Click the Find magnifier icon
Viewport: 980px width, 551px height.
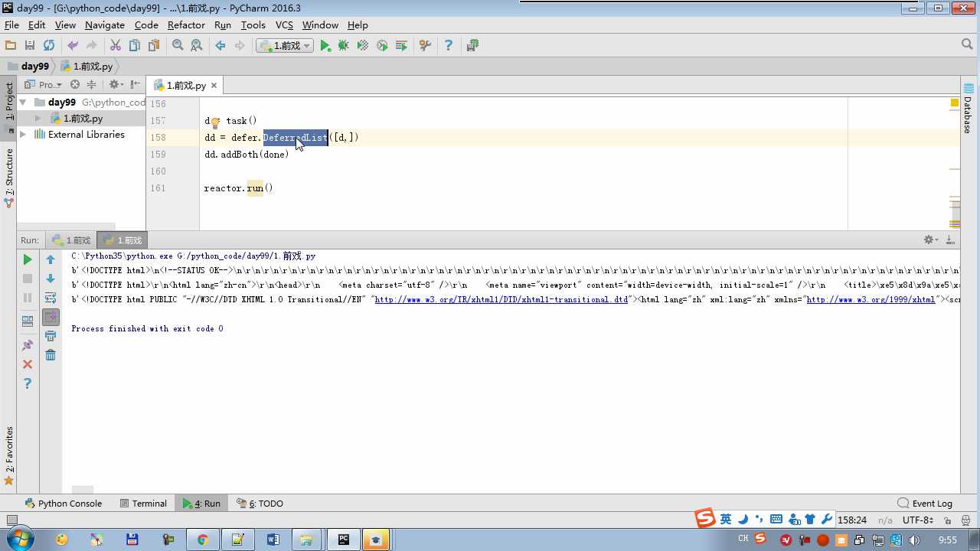pyautogui.click(x=178, y=46)
